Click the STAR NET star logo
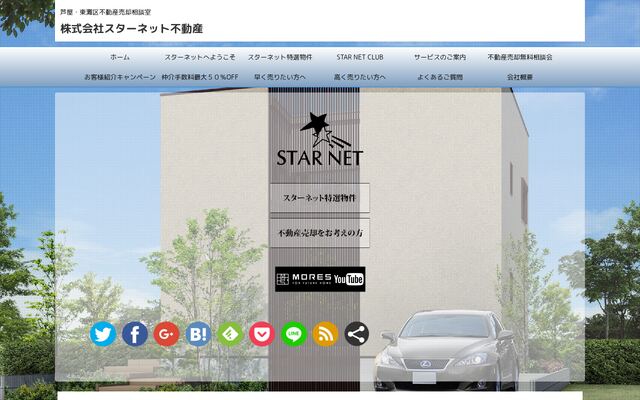 [x=320, y=139]
